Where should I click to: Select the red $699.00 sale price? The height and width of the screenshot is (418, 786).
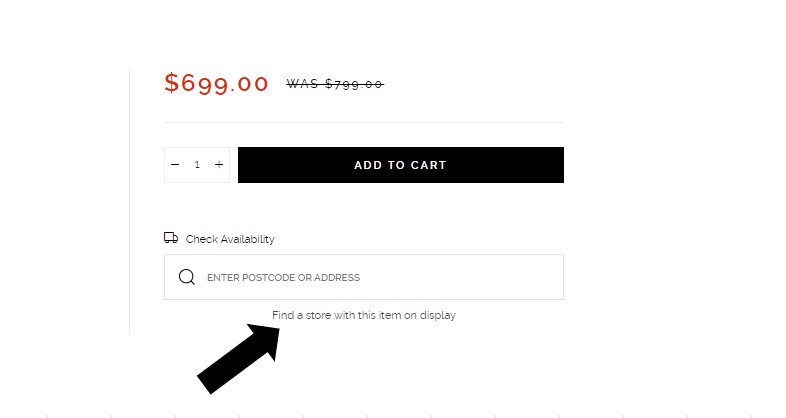217,83
